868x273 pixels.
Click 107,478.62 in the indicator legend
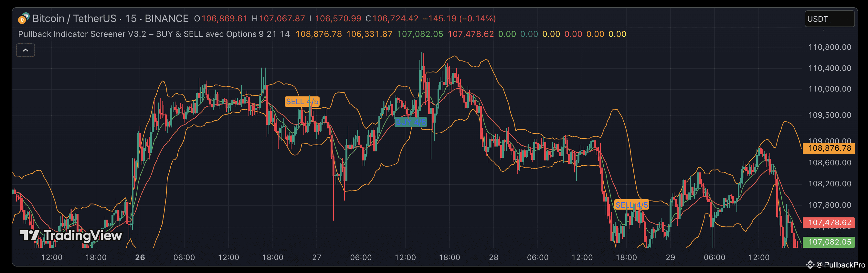471,34
